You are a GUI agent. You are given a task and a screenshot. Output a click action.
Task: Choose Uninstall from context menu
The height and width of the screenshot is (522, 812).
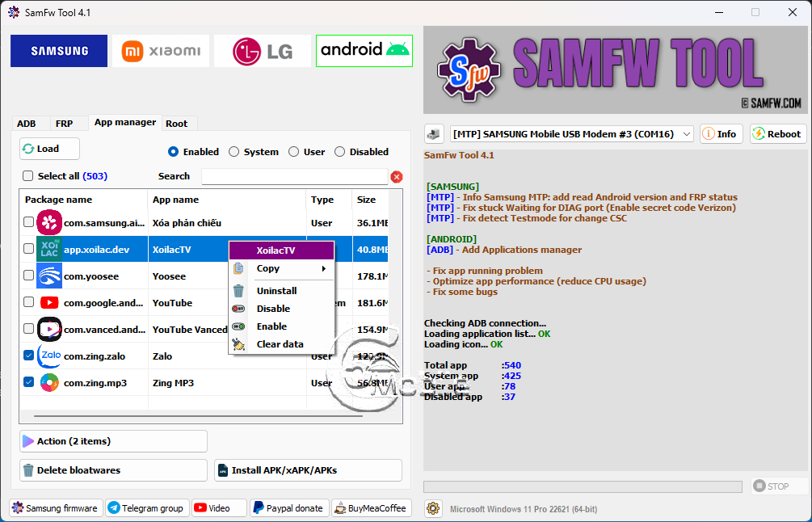coord(281,291)
